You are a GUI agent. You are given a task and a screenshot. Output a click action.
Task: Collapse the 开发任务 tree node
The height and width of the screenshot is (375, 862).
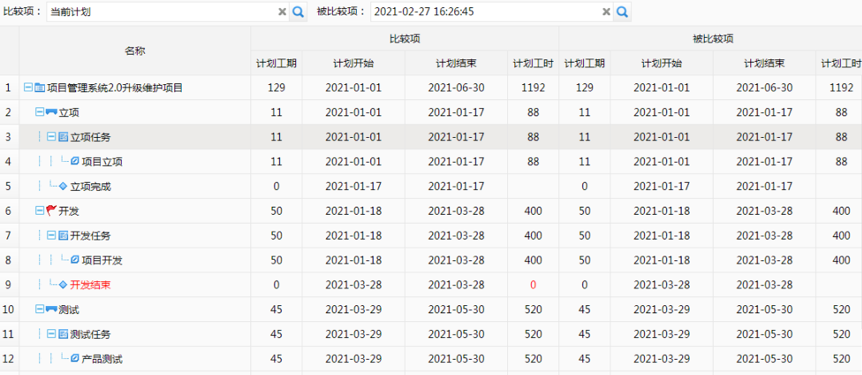click(51, 235)
